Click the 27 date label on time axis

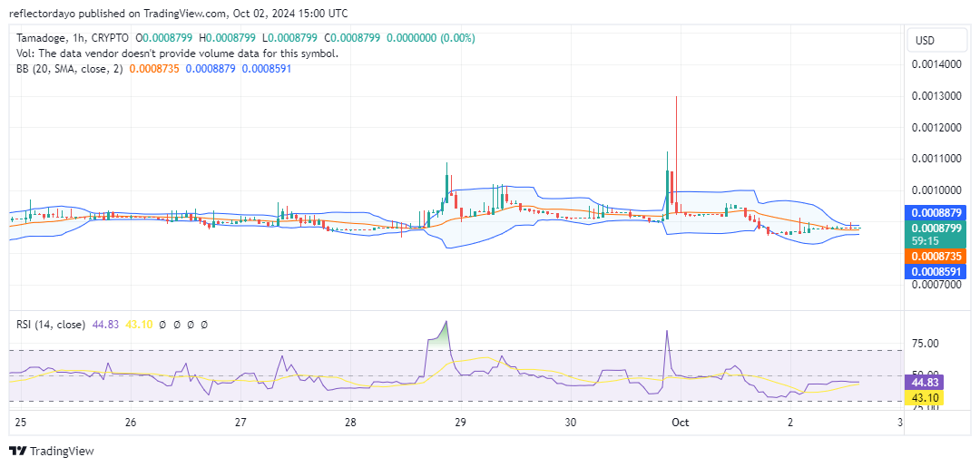240,422
